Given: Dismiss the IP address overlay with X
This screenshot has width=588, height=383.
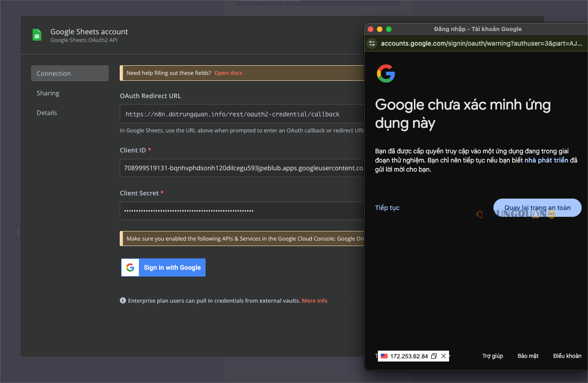Looking at the screenshot, I should pyautogui.click(x=444, y=356).
